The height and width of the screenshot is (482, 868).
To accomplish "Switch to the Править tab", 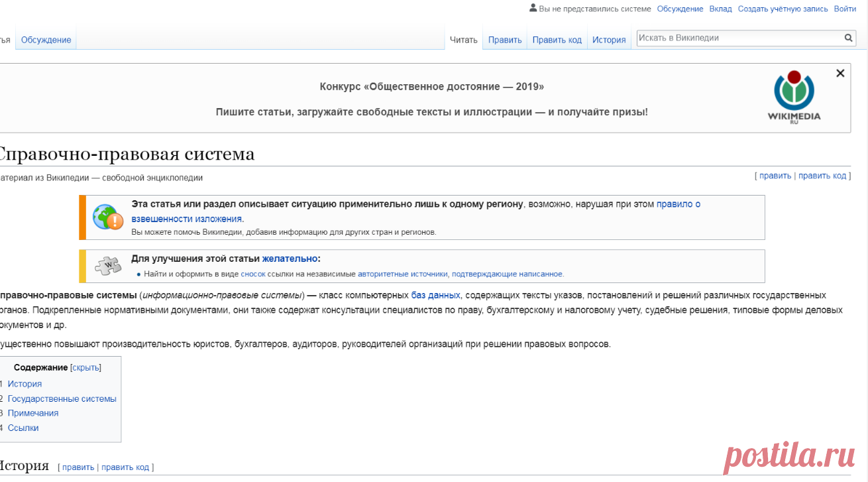I will coord(505,40).
